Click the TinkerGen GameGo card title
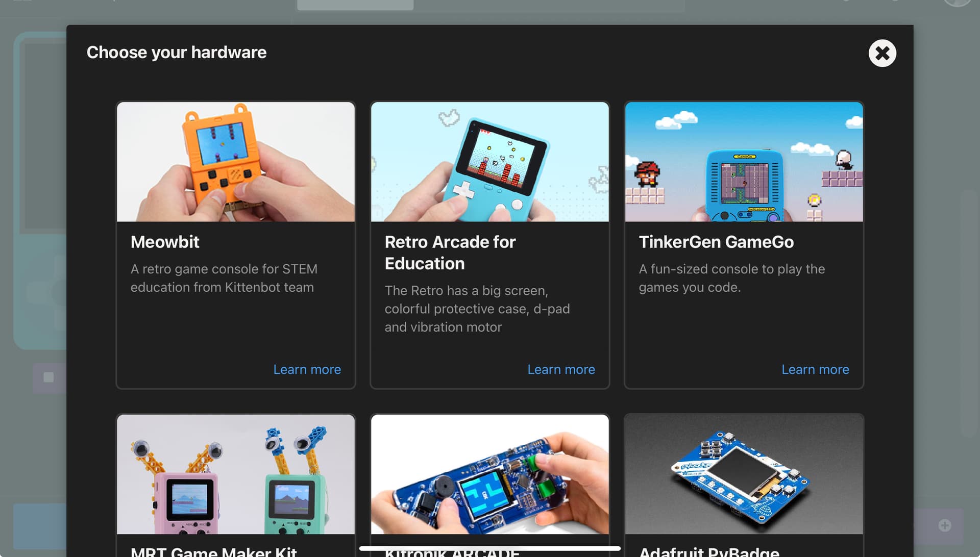Screen dimensions: 980x557 tap(716, 242)
